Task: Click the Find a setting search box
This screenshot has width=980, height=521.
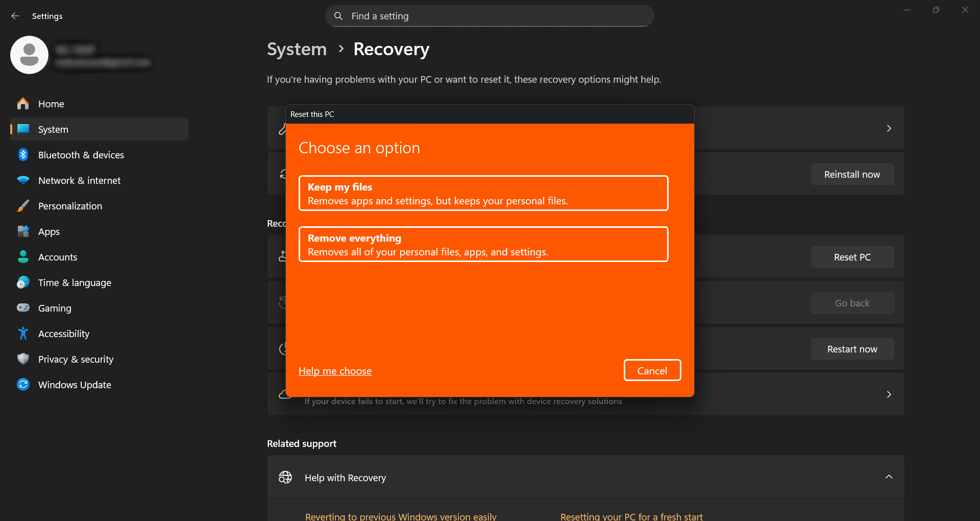Action: [489, 16]
